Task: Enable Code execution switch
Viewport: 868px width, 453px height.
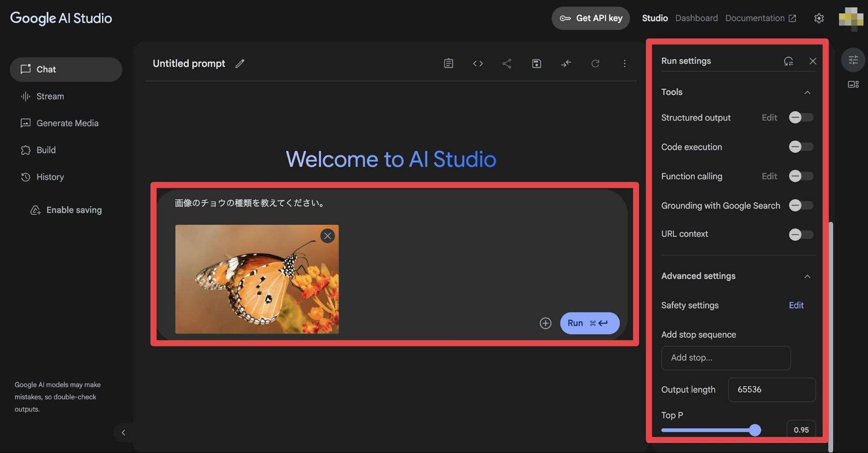Action: tap(801, 147)
